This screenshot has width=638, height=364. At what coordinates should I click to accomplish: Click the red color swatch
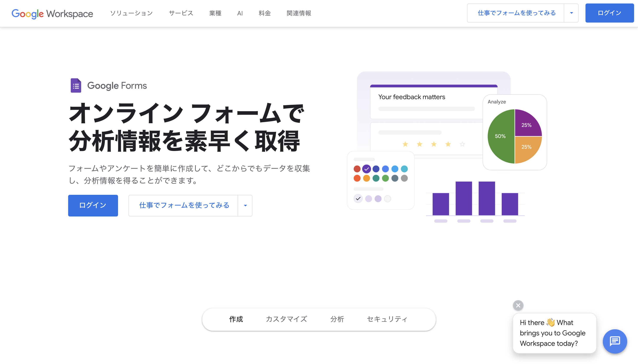[x=357, y=169]
